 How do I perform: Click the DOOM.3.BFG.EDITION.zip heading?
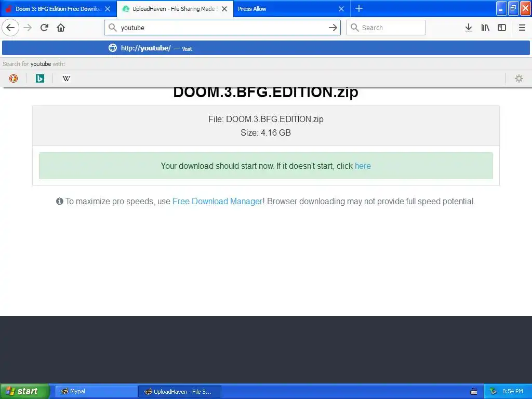coord(265,92)
